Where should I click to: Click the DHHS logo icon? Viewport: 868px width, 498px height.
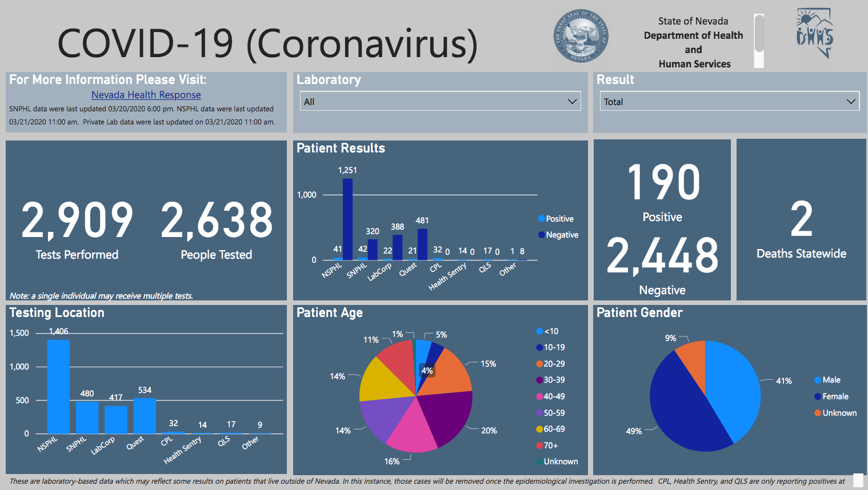click(815, 34)
